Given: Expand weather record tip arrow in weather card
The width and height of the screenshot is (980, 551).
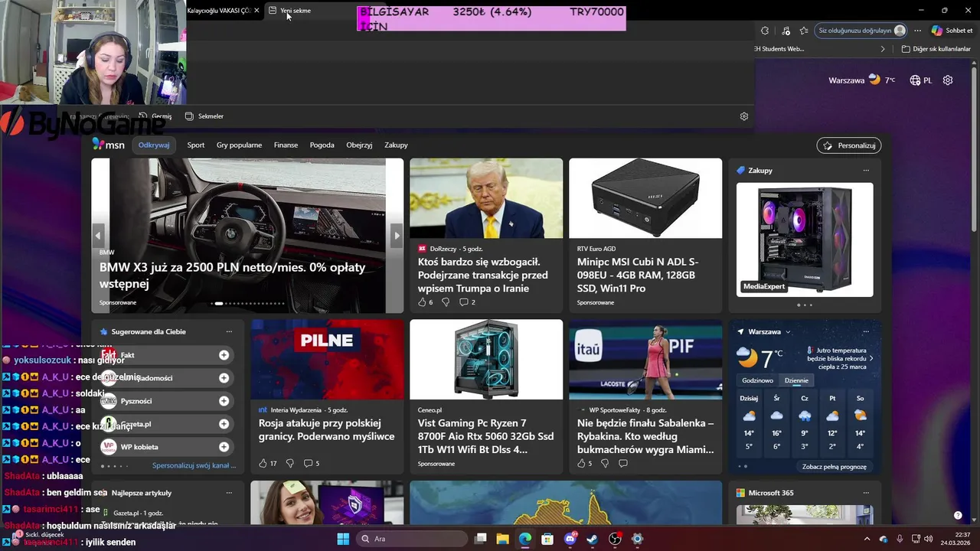Looking at the screenshot, I should tap(871, 358).
